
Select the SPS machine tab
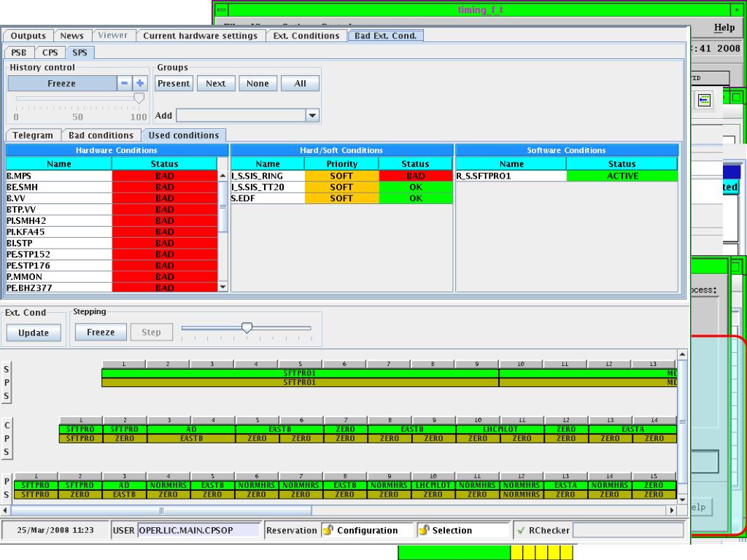coord(80,52)
